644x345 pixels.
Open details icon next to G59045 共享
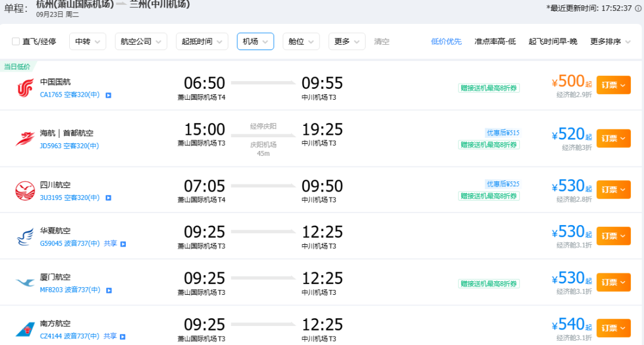point(123,244)
